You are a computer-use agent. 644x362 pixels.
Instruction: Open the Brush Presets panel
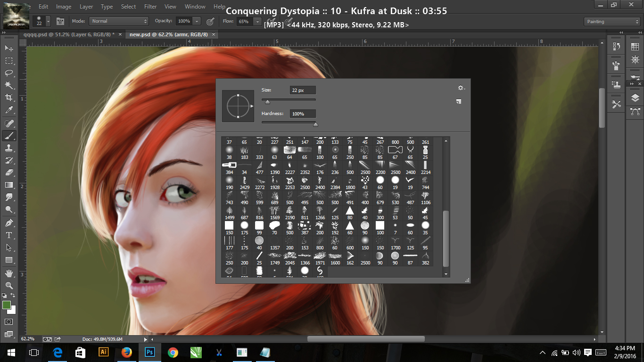tap(616, 65)
